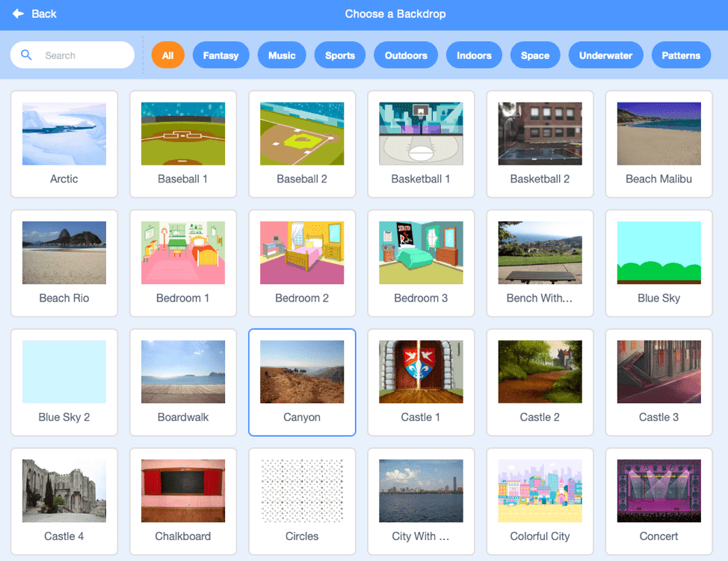Open the Patterns category filter

coord(681,55)
